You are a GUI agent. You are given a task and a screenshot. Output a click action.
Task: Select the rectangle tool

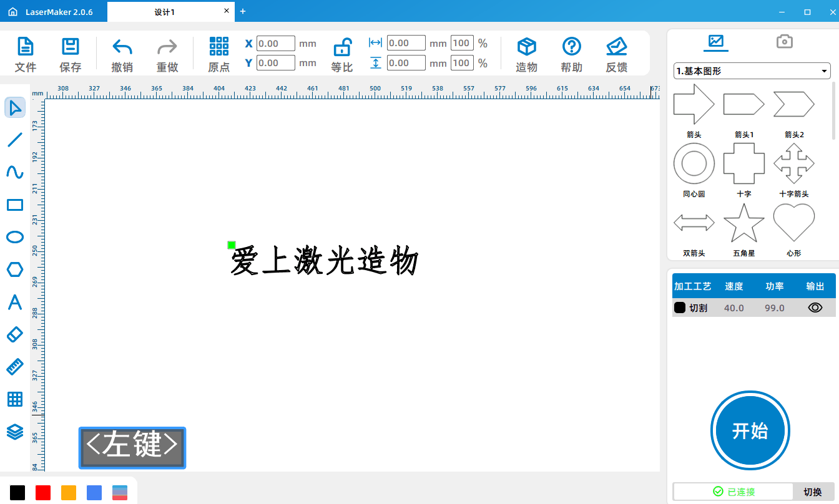(15, 205)
